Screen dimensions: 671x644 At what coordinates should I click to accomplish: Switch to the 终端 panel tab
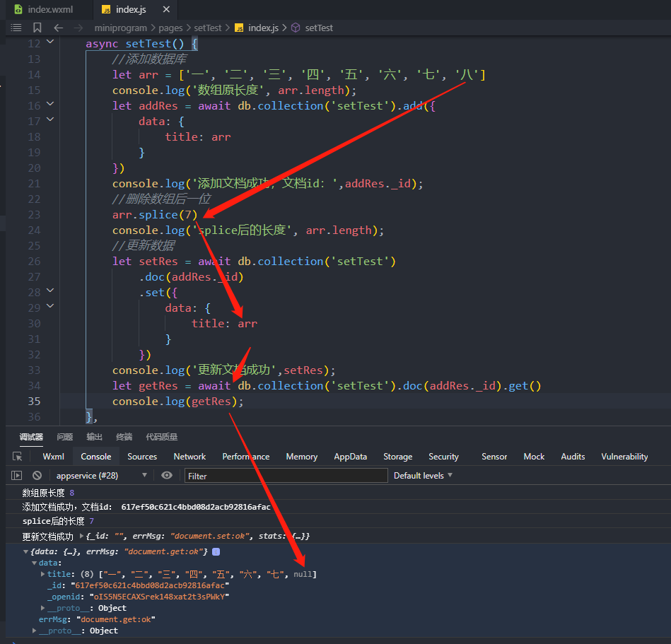[x=124, y=437]
